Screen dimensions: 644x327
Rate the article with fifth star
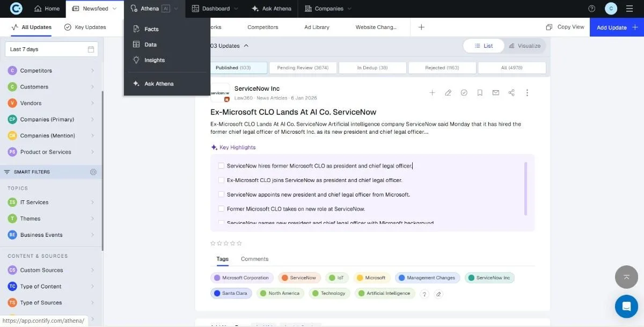pos(239,243)
